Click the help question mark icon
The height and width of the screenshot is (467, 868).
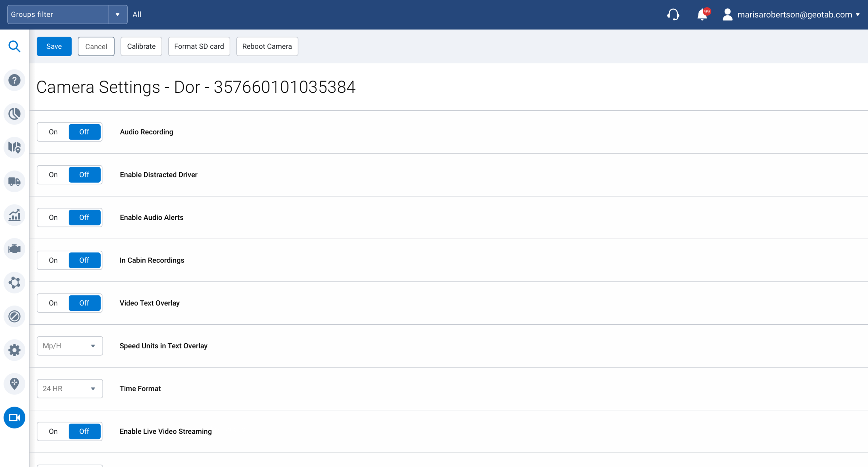14,80
